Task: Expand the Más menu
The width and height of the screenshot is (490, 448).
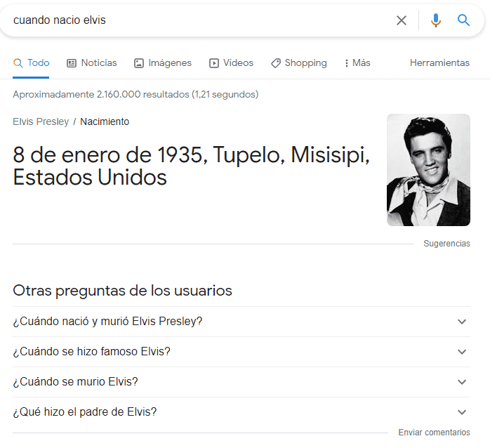Action: [357, 62]
